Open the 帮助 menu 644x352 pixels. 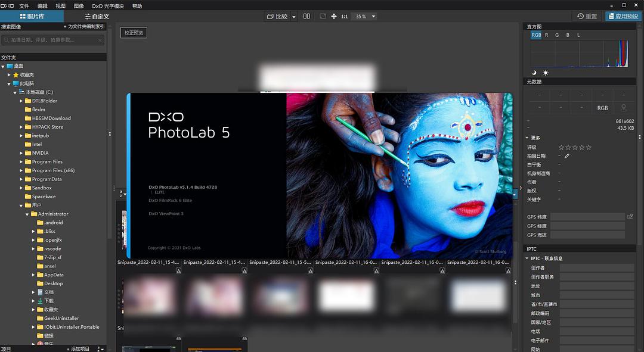point(137,6)
